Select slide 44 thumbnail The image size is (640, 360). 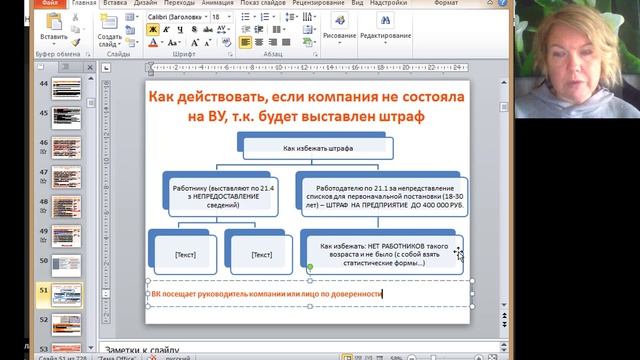(66, 89)
